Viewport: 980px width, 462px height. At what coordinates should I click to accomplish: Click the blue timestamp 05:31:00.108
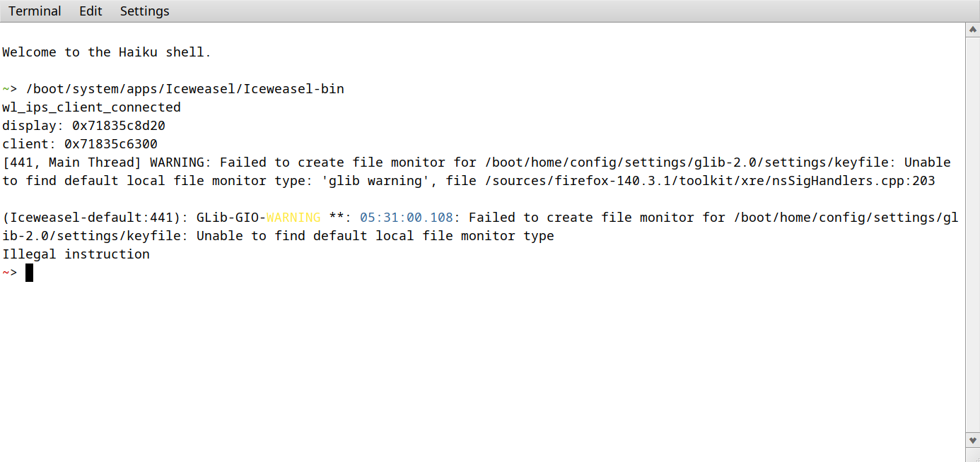pos(406,218)
